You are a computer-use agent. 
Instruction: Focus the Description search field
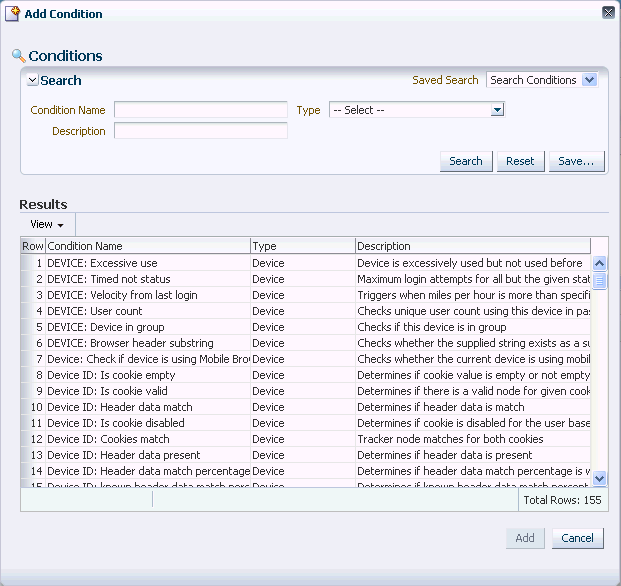pos(201,131)
